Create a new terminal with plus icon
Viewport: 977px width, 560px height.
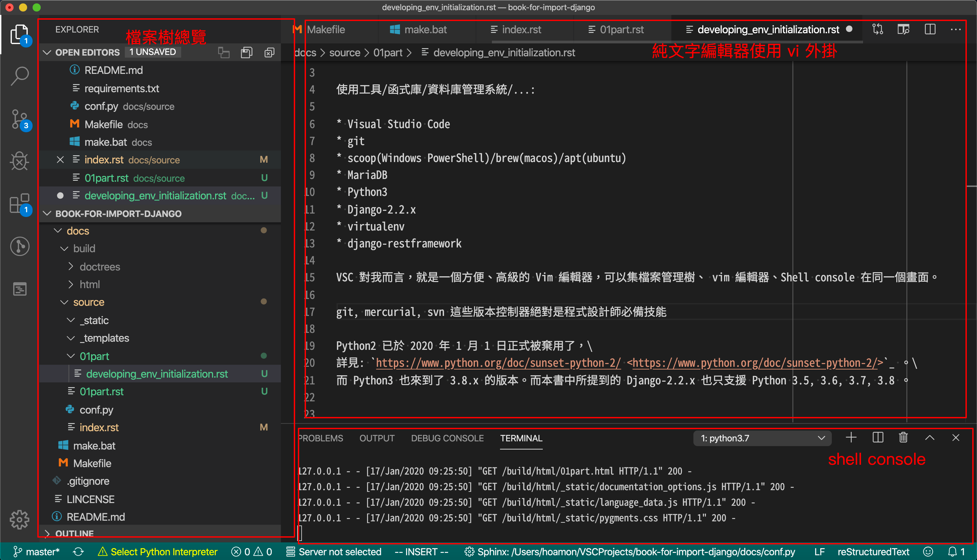pos(851,438)
